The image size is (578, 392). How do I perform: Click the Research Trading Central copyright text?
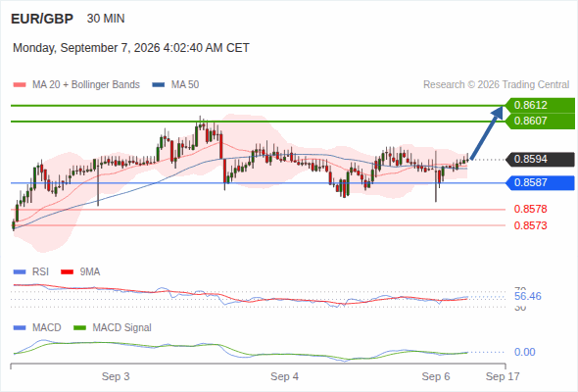496,85
